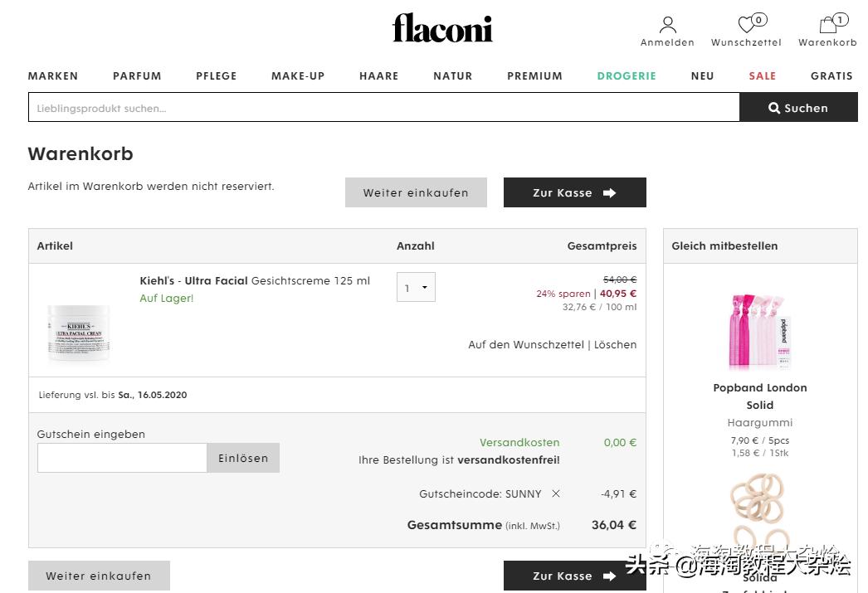Image resolution: width=868 pixels, height=593 pixels.
Task: Open the Popband London Solid product title
Action: 760,396
